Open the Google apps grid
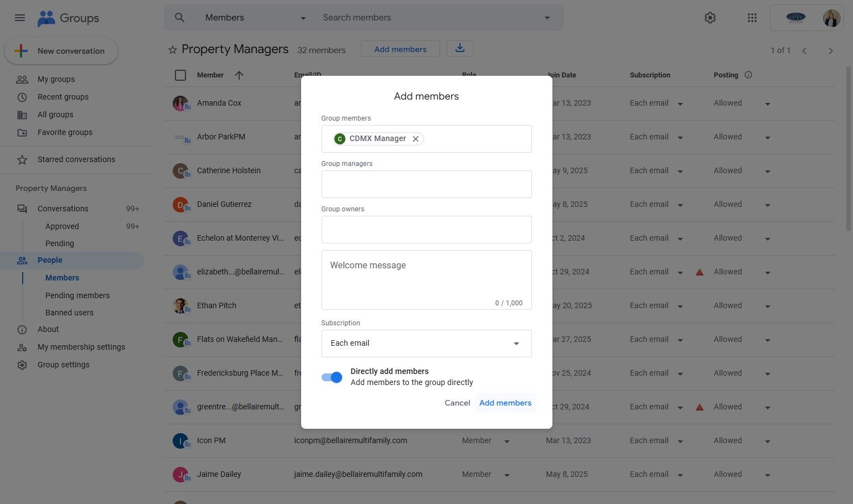 pos(752,18)
